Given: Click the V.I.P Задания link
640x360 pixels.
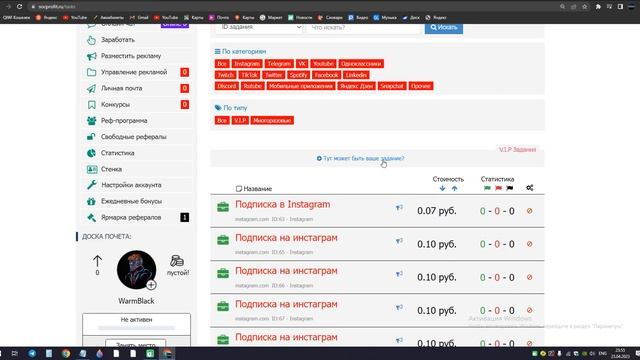Looking at the screenshot, I should point(517,150).
